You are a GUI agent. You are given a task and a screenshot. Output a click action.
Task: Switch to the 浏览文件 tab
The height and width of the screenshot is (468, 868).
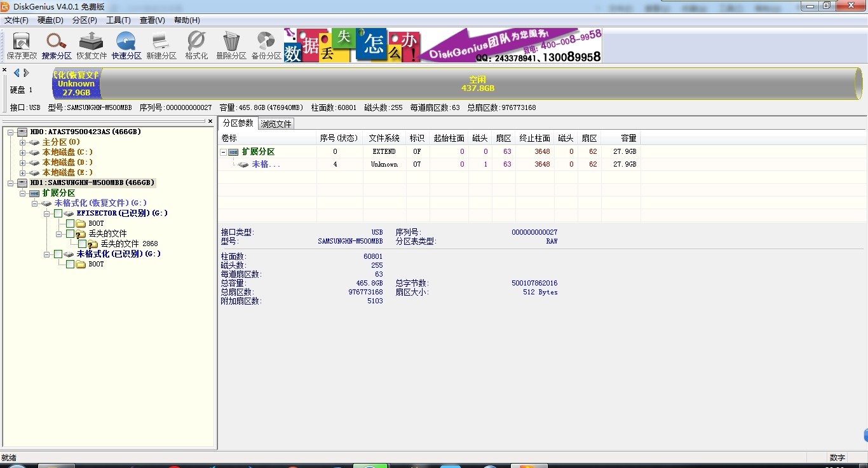click(x=276, y=124)
